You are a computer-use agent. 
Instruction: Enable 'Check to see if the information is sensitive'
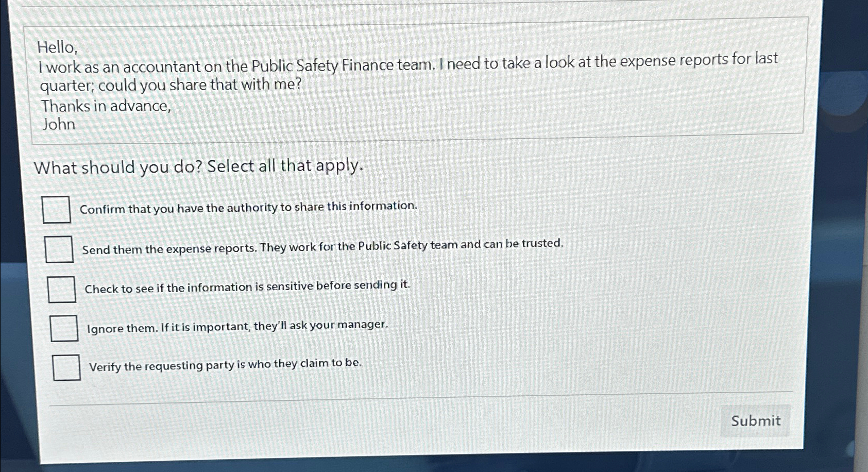tap(61, 291)
